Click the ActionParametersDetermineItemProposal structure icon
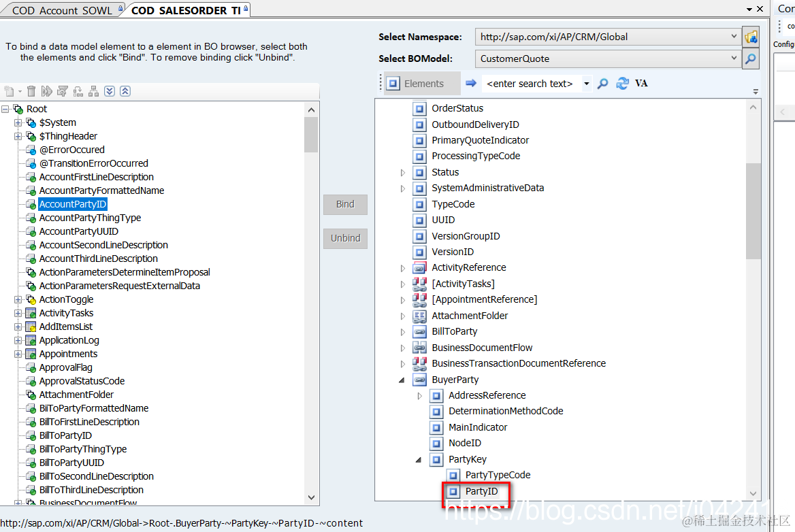795x532 pixels. click(x=31, y=273)
